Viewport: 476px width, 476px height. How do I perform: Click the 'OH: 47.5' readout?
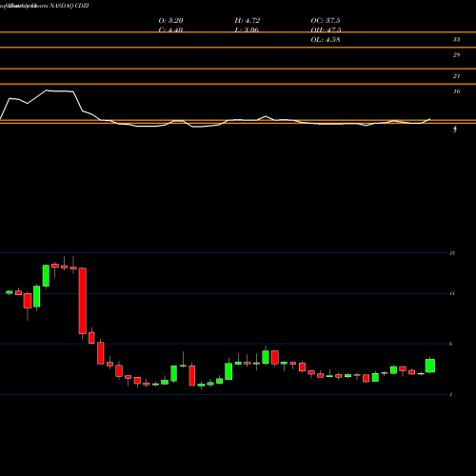pyautogui.click(x=326, y=30)
